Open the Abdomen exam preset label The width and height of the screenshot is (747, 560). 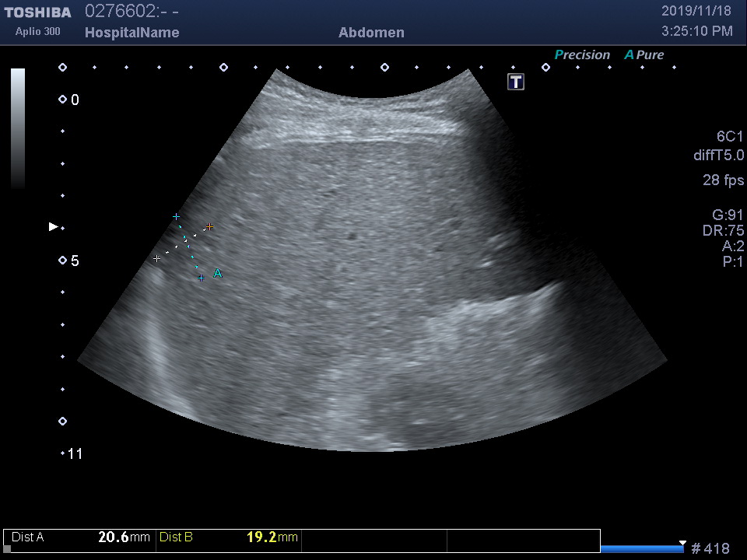pyautogui.click(x=371, y=33)
